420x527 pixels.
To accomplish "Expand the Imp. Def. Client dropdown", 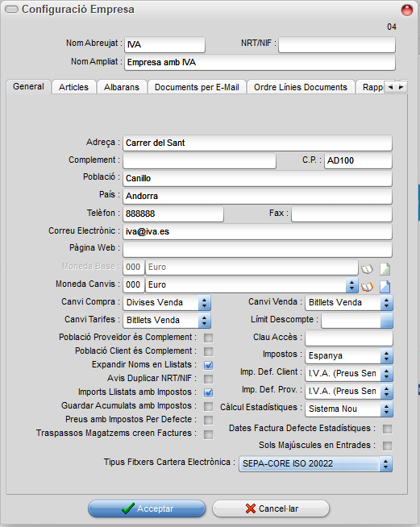I will [387, 374].
